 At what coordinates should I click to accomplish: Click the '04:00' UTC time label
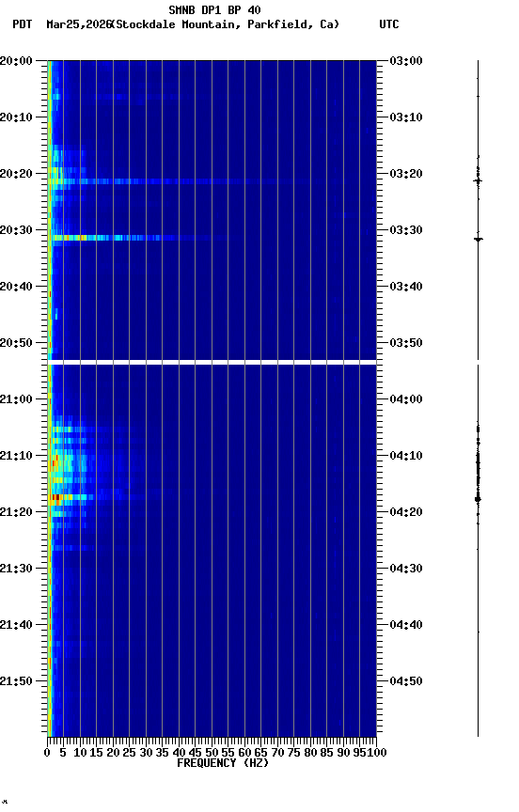[x=406, y=399]
